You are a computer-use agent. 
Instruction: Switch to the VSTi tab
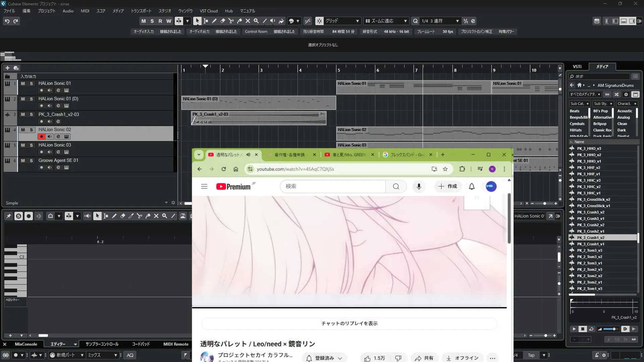click(577, 67)
